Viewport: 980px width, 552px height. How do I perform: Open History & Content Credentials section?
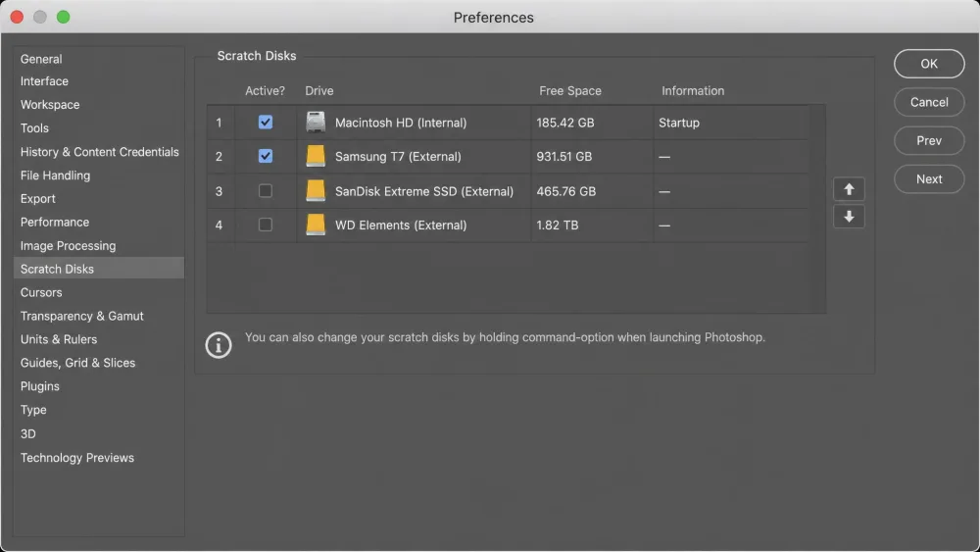click(x=99, y=152)
